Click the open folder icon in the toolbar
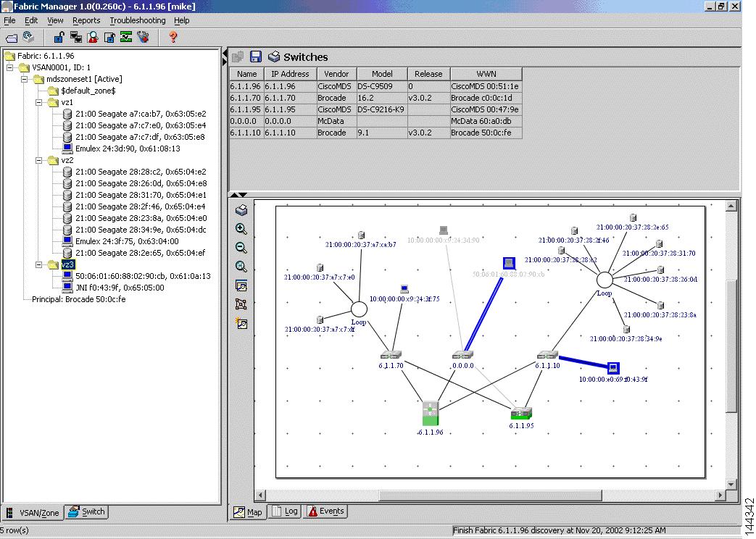This screenshot has width=756, height=539. (12, 38)
